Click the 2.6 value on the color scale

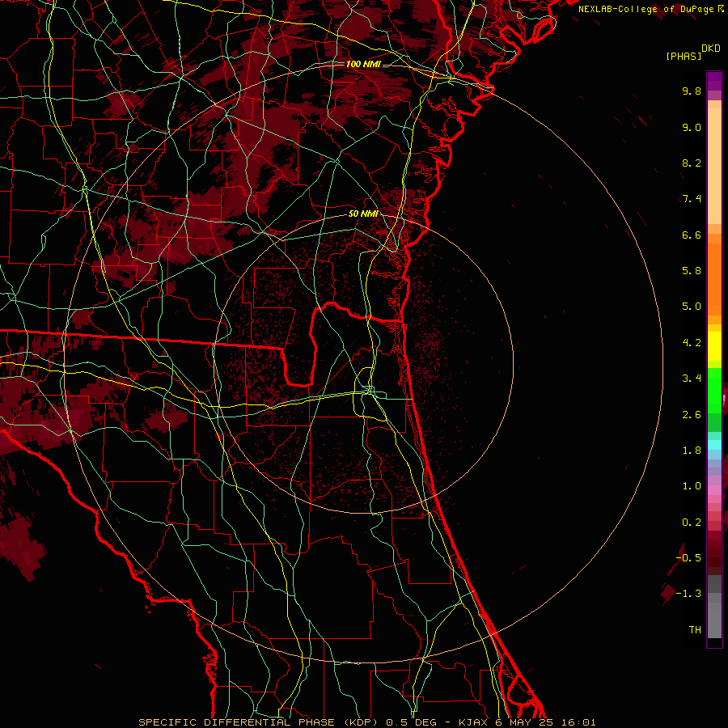(x=692, y=415)
